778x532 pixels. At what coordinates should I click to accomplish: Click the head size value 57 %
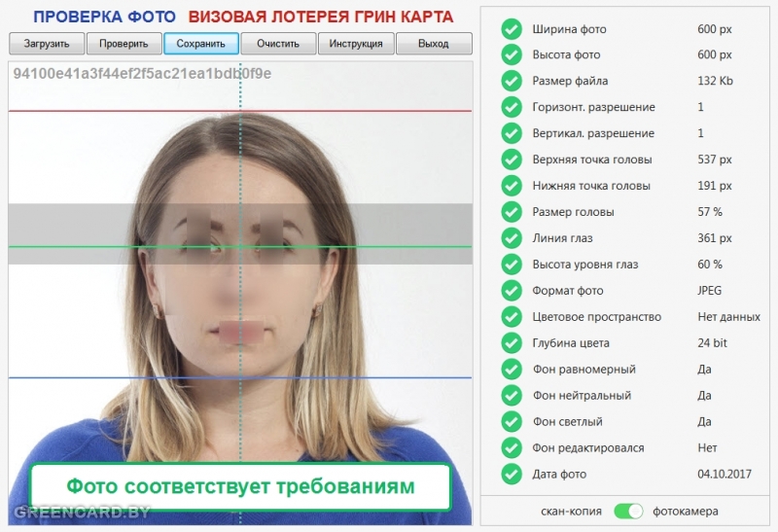click(x=710, y=212)
